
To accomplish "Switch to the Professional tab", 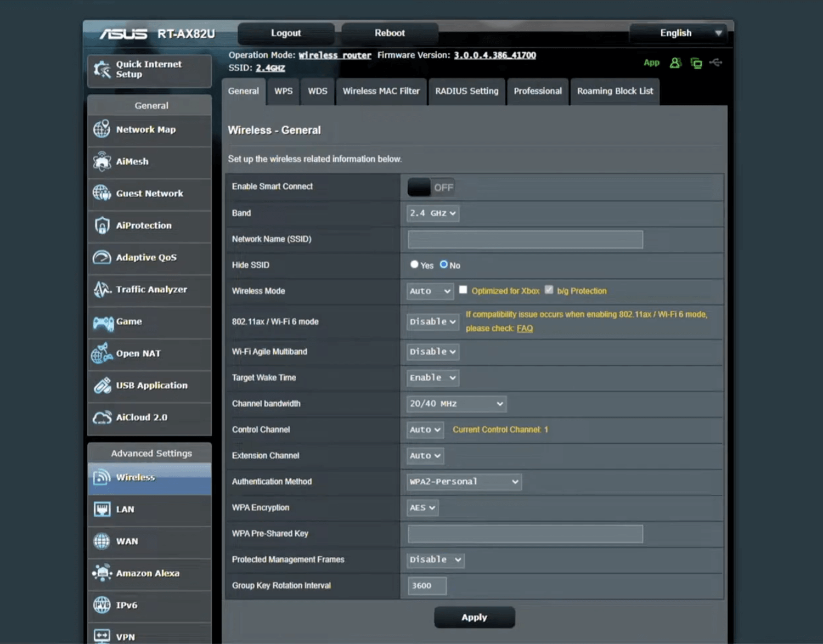I will 537,91.
